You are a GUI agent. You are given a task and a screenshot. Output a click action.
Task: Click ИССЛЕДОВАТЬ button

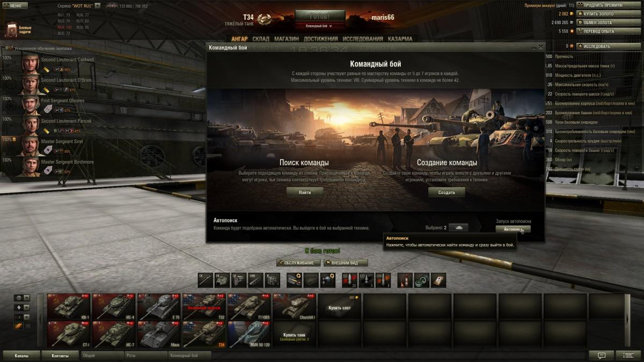coord(609,46)
